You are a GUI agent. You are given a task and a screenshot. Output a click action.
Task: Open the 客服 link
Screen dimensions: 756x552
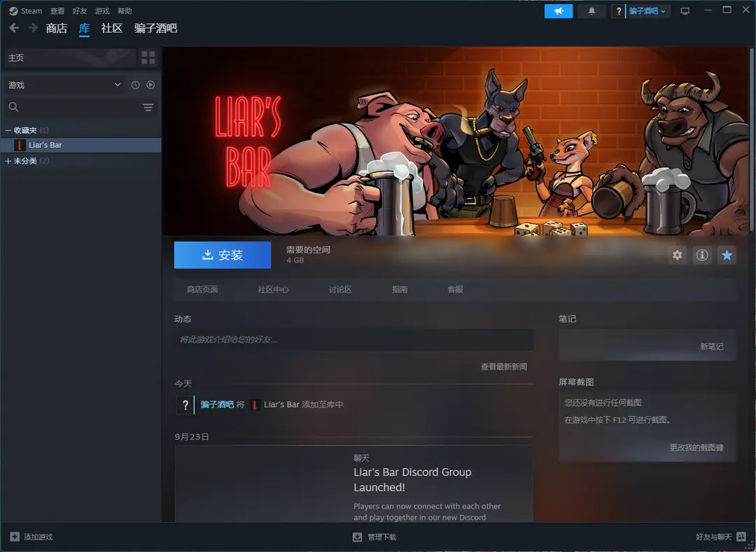[x=455, y=290]
